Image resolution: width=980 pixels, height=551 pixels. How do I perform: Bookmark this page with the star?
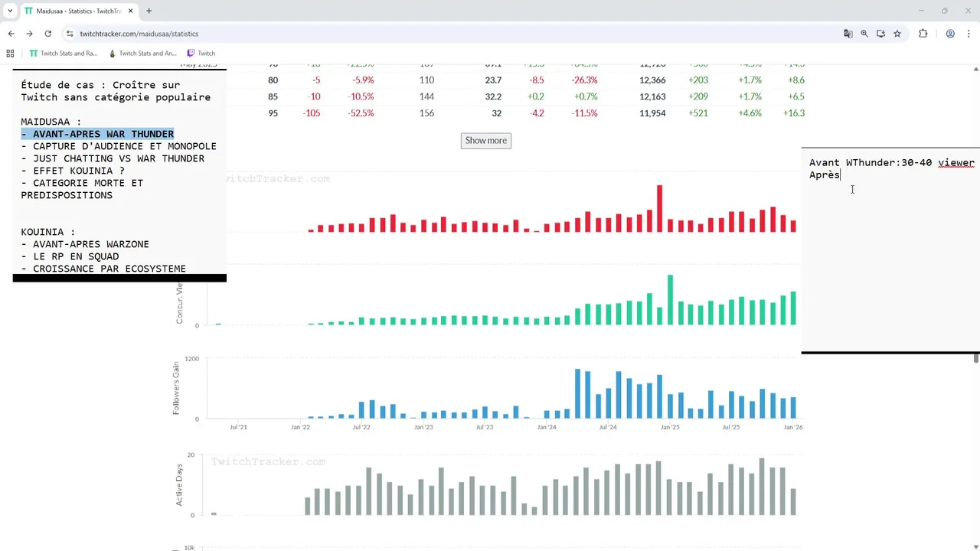(897, 34)
